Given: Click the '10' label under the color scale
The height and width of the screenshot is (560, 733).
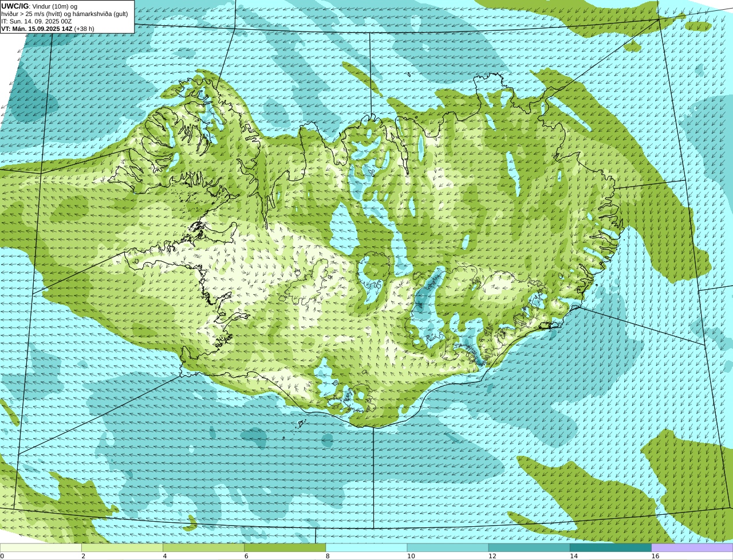Looking at the screenshot, I should 411,556.
